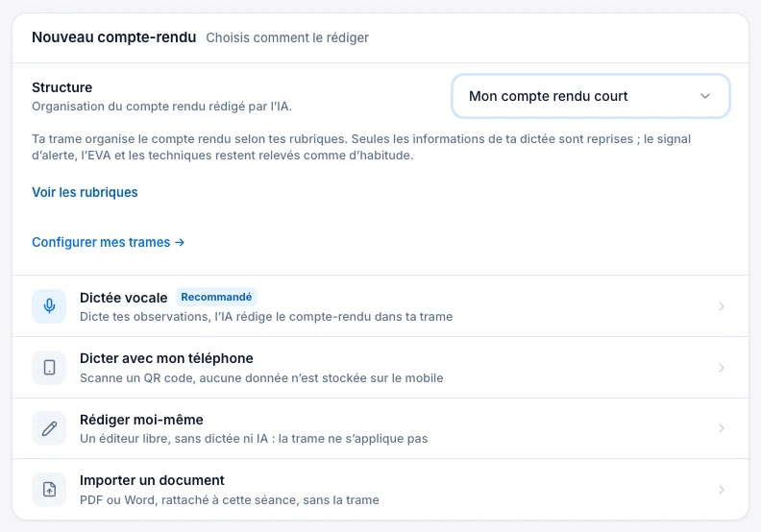761x532 pixels.
Task: Click the paragraph starting Ta trame organise
Action: (x=361, y=147)
